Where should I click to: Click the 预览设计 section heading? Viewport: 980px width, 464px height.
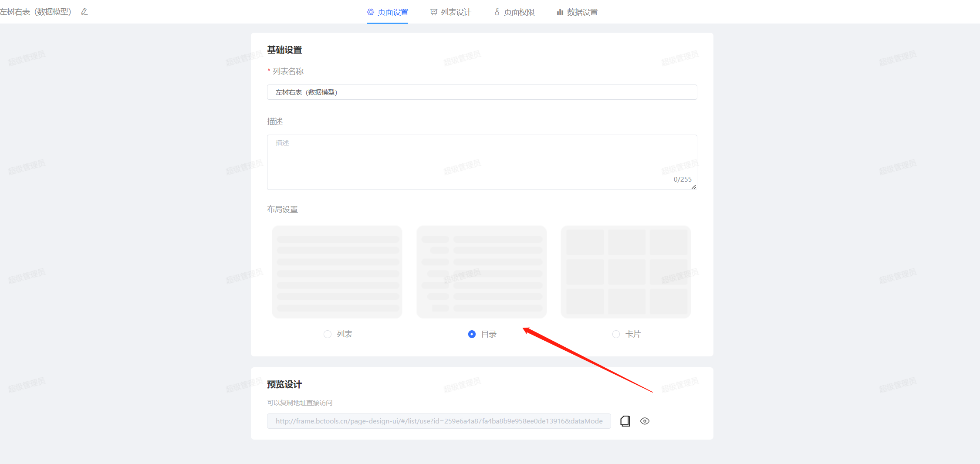284,384
